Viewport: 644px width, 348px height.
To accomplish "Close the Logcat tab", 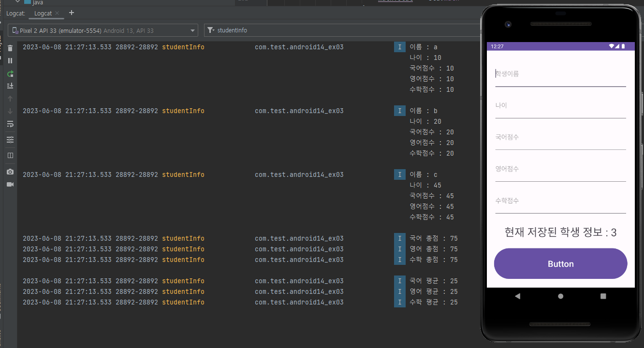I will [57, 13].
